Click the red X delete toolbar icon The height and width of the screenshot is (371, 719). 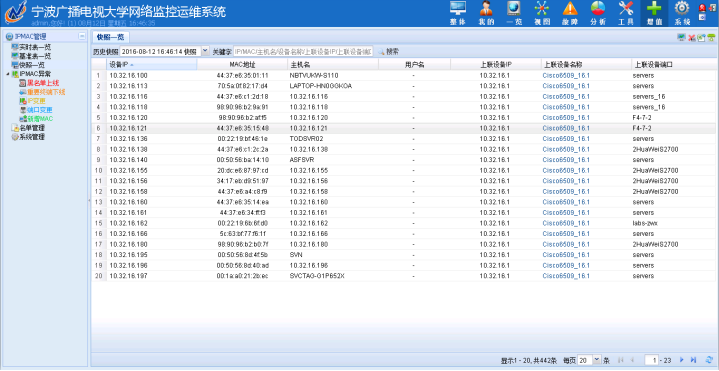click(x=691, y=38)
